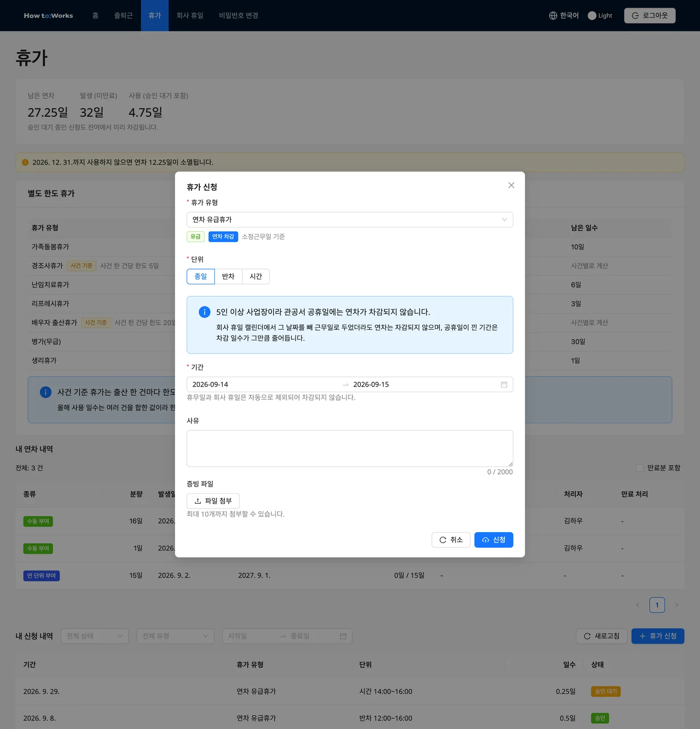The width and height of the screenshot is (700, 729).
Task: Click the blue info icon in notice
Action: 204,312
